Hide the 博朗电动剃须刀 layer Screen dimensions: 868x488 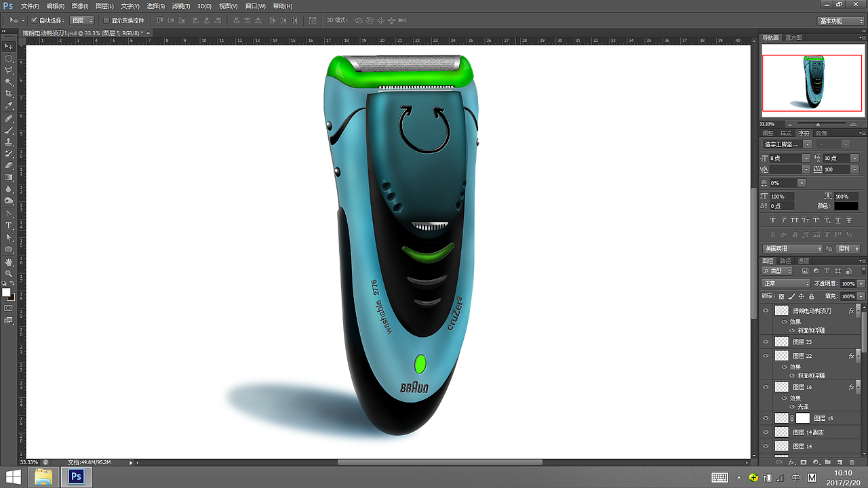point(766,311)
